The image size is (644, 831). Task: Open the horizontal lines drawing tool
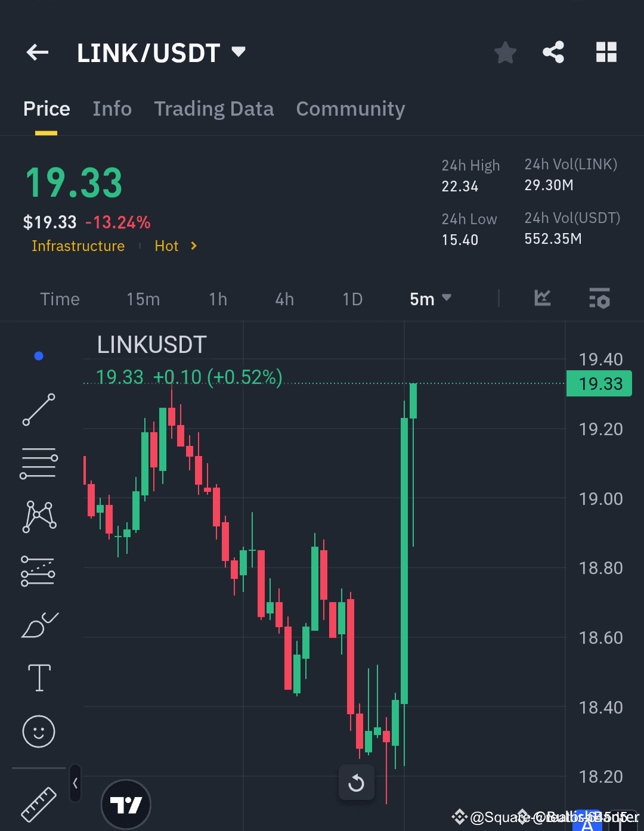coord(39,463)
